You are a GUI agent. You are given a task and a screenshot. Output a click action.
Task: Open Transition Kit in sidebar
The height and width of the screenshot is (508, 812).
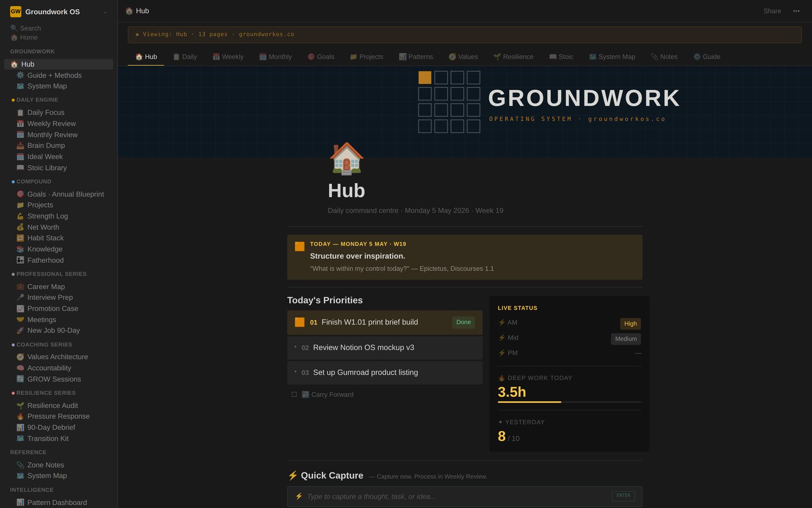click(58, 438)
